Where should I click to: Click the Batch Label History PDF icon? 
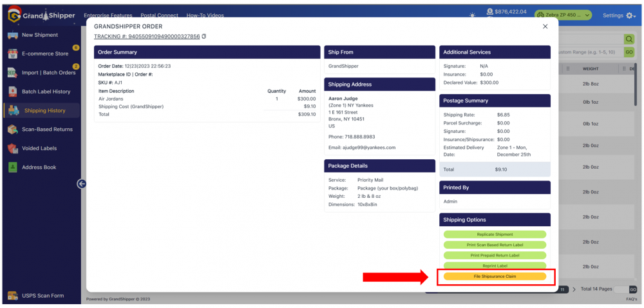coord(12,91)
